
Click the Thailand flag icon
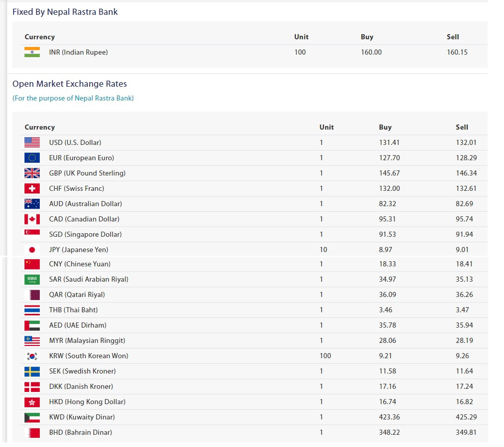pyautogui.click(x=32, y=310)
